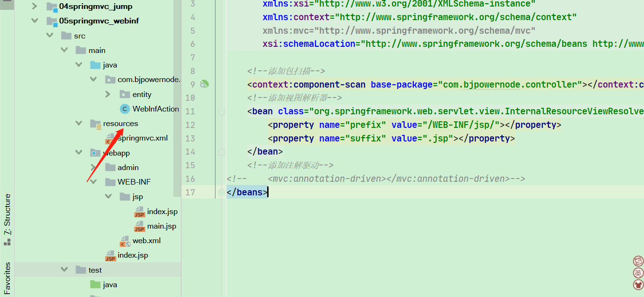Viewport: 644px width, 297px height.
Task: Click the main.jsp file icon
Action: click(140, 226)
